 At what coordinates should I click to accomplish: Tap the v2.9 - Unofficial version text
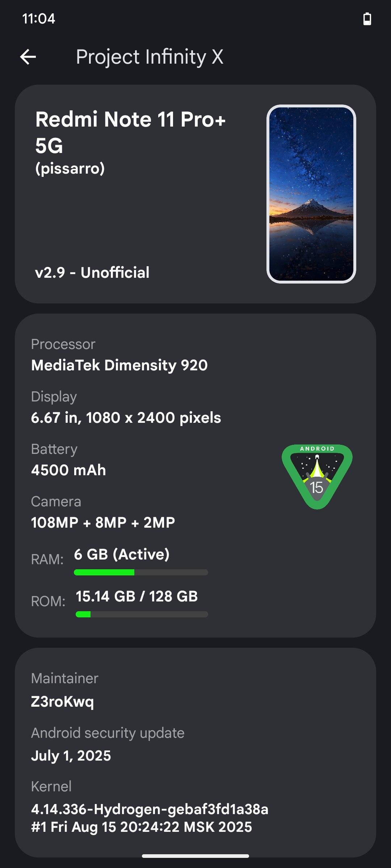92,272
